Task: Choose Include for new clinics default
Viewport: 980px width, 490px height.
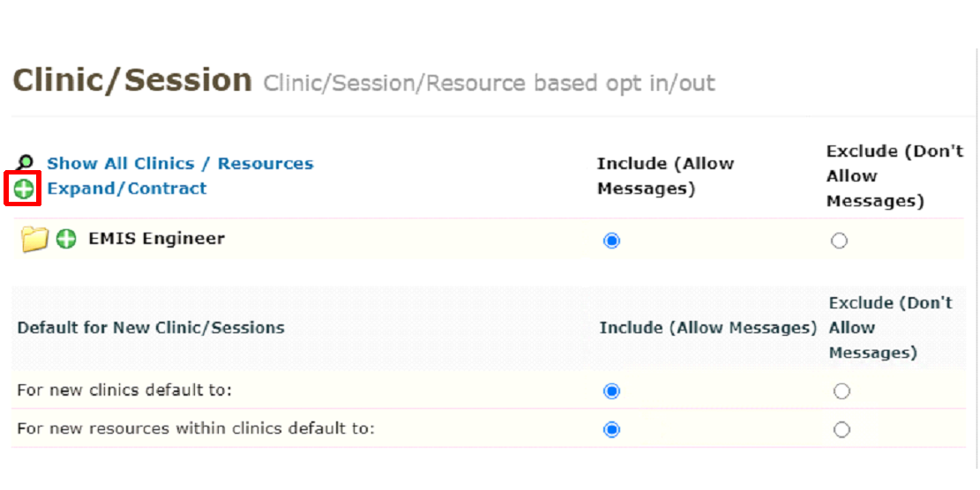Action: point(612,391)
